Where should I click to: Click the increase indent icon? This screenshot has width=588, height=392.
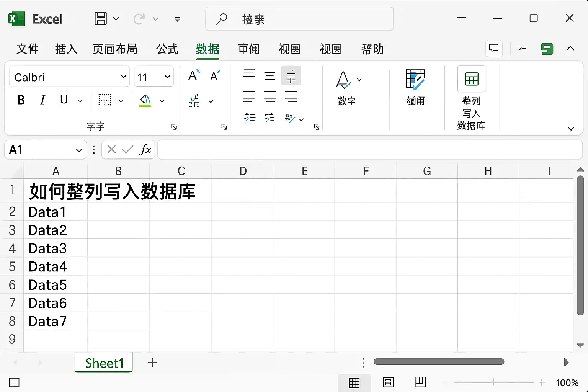pyautogui.click(x=270, y=119)
